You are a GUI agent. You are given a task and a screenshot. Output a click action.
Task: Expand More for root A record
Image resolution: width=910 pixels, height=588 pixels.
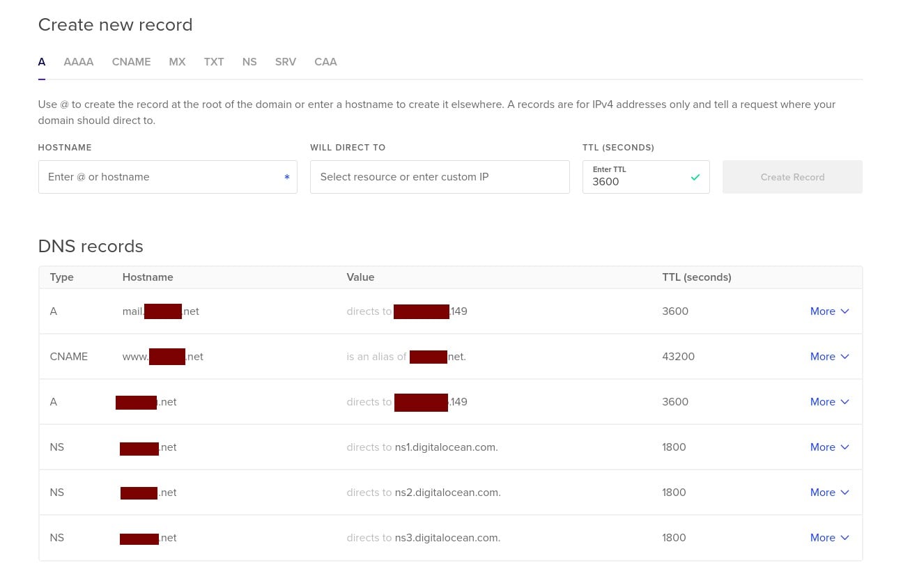(x=829, y=402)
